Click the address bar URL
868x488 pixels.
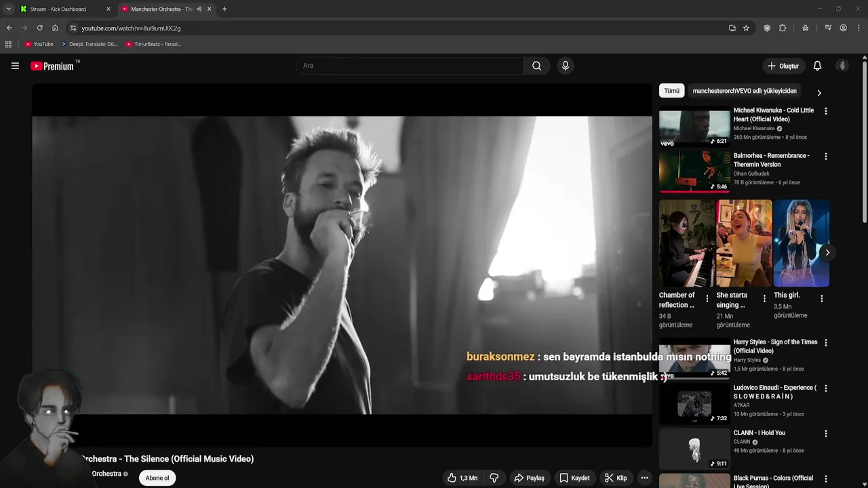coord(131,28)
